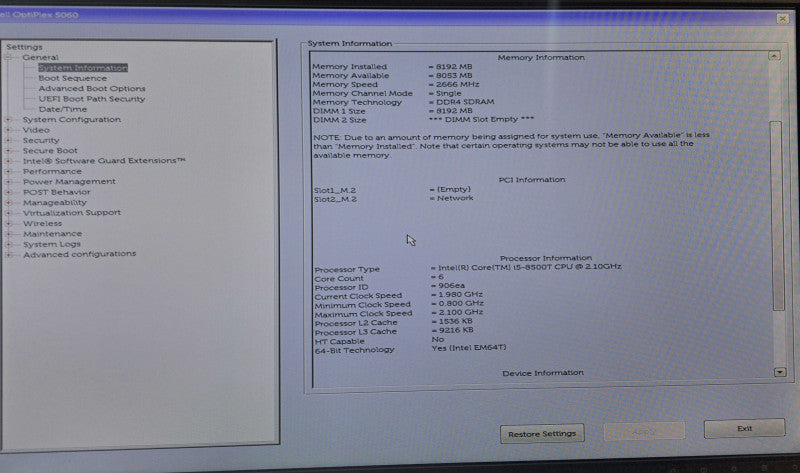Click the greyed-out Apply button
Image resolution: width=800 pixels, height=473 pixels.
[644, 432]
